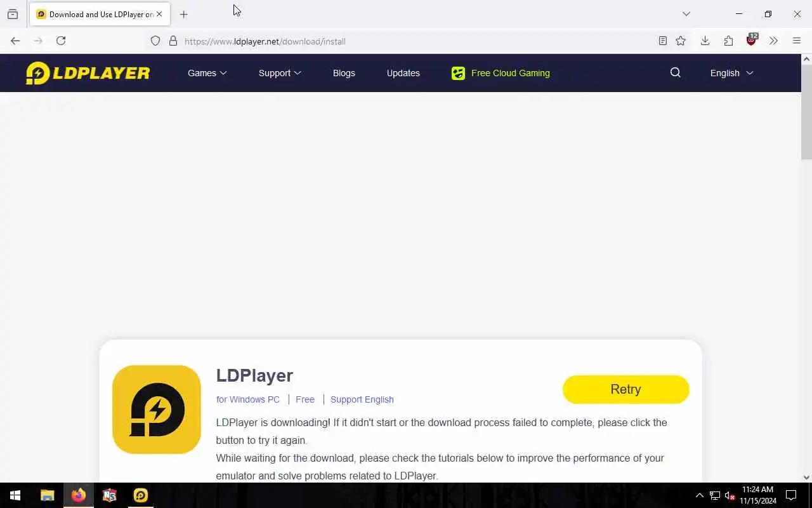Close the Download and Use LDPlayer tab
Image resolution: width=812 pixels, height=508 pixels.
pos(159,14)
